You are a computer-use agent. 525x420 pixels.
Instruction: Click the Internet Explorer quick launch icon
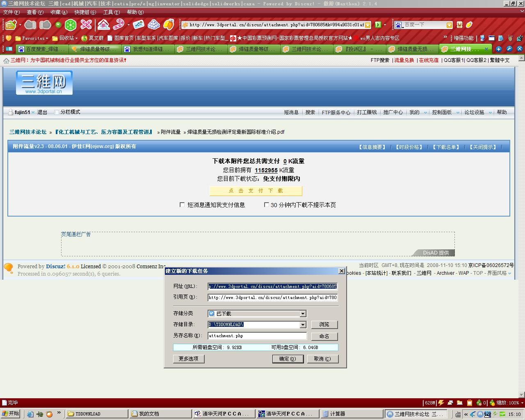(x=30, y=414)
